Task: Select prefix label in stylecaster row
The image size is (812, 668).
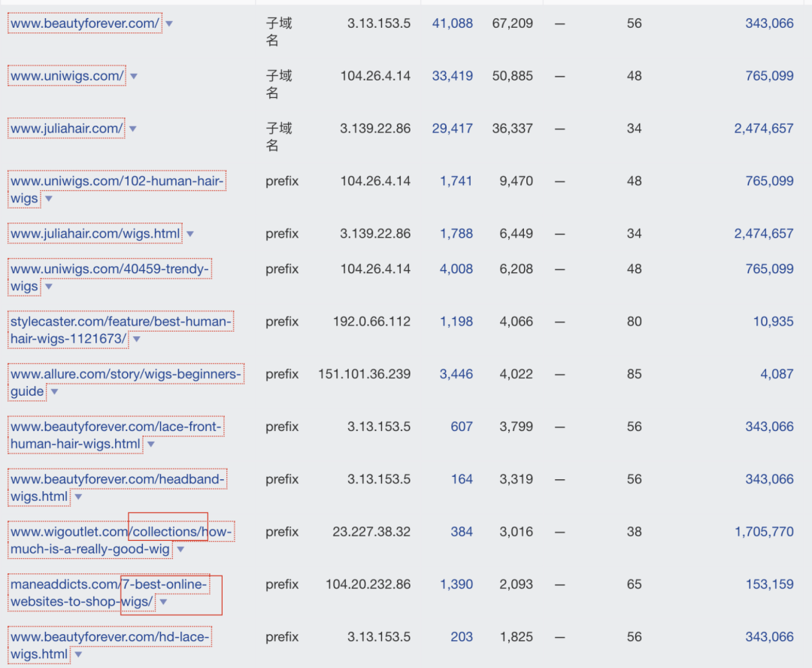Action: coord(282,322)
